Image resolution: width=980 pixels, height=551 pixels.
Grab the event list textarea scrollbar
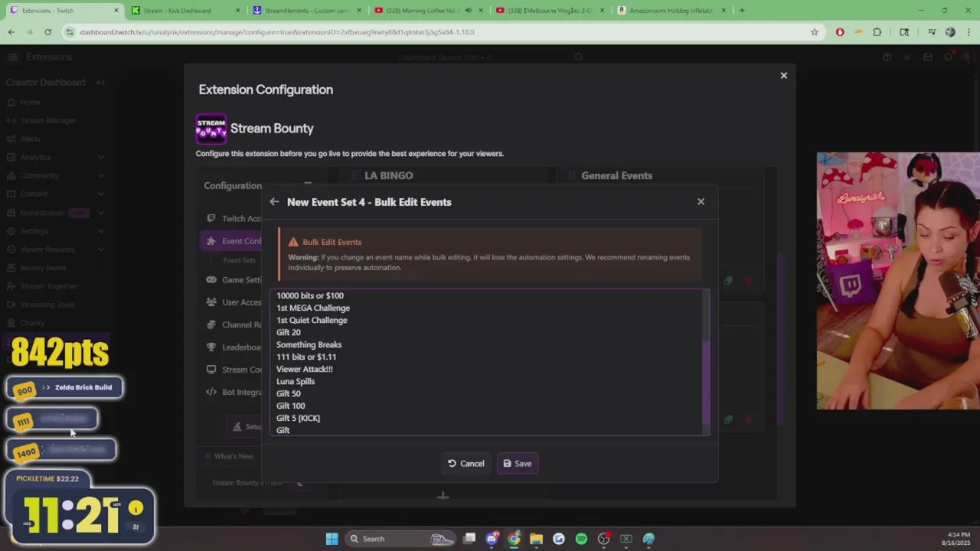[706, 384]
